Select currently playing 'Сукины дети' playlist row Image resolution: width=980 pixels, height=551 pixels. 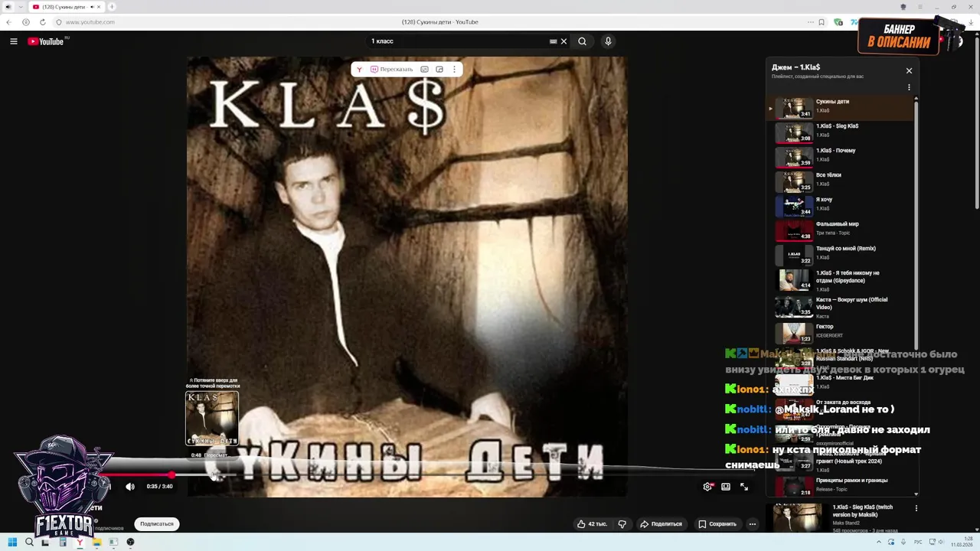(841, 108)
